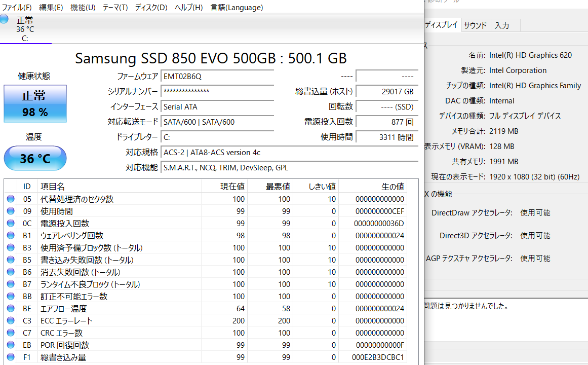Click the 項目名 column header
Image resolution: width=588 pixels, height=365 pixels.
point(120,187)
